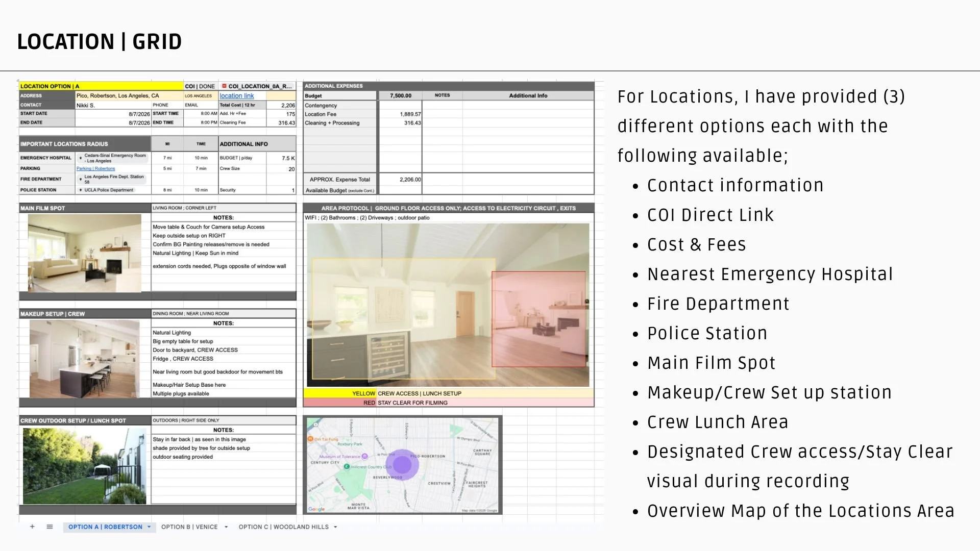Viewport: 980px width, 551px height.
Task: Select the contact cell Nikki S.
Action: click(113, 105)
